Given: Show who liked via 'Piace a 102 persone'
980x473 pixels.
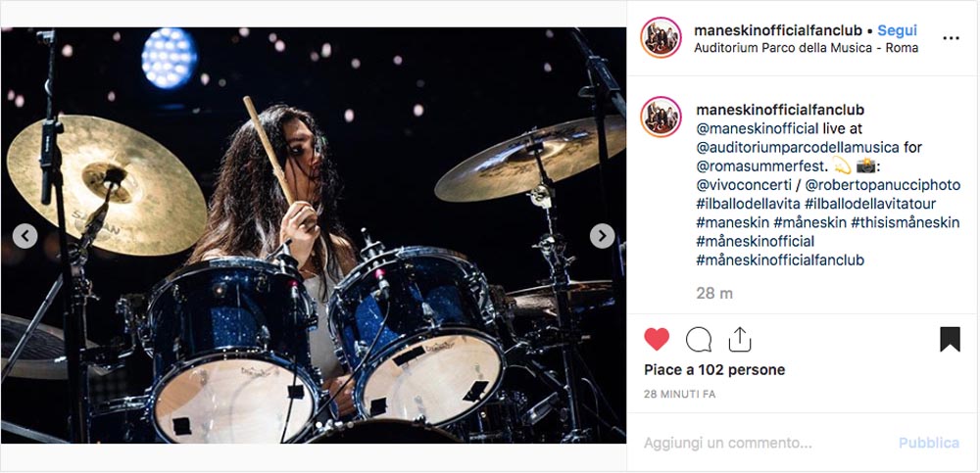Looking at the screenshot, I should click(714, 370).
